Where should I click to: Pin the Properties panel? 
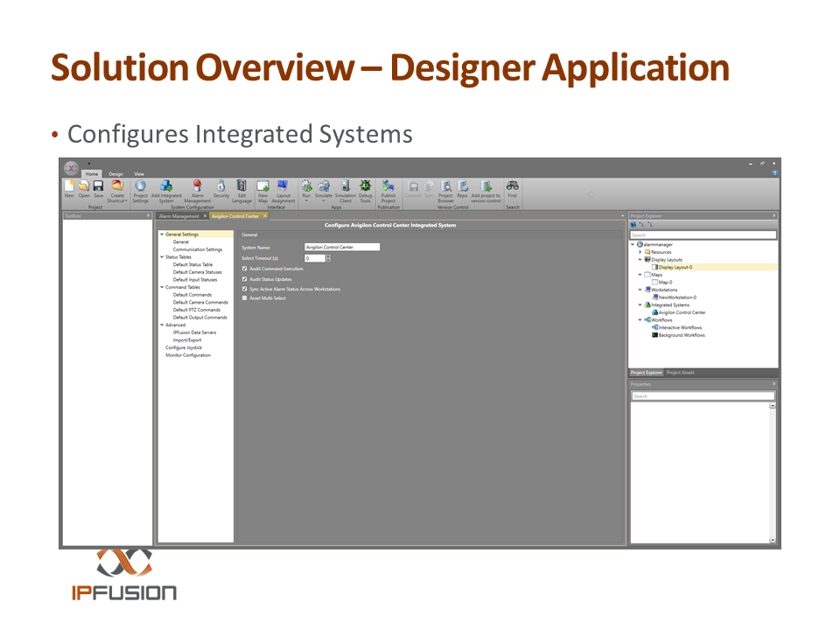[773, 384]
